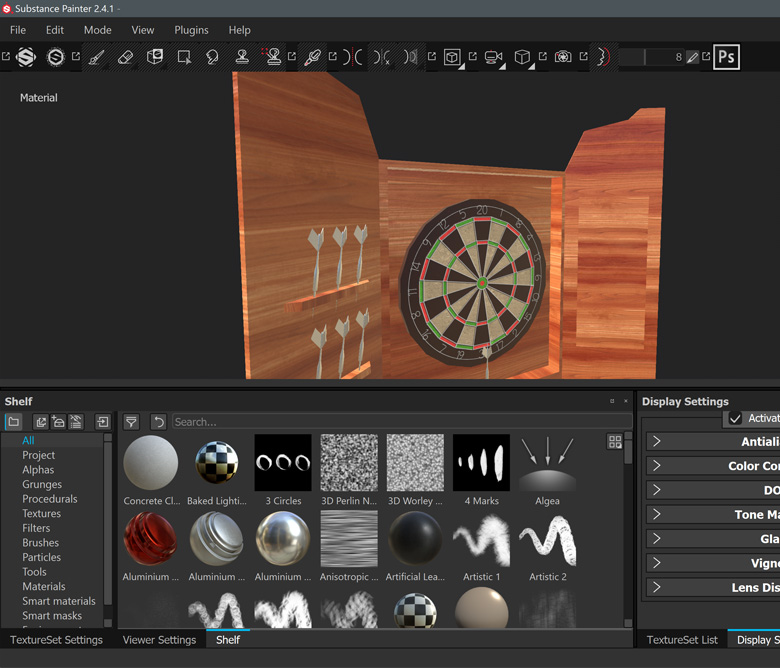Image resolution: width=780 pixels, height=668 pixels.
Task: Select the Clone stamp tool
Action: pos(242,57)
